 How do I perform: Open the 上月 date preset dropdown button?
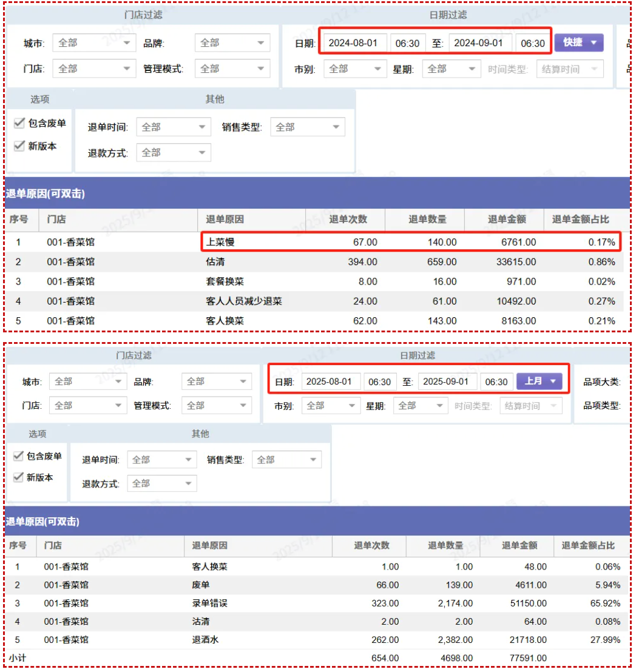coord(539,381)
